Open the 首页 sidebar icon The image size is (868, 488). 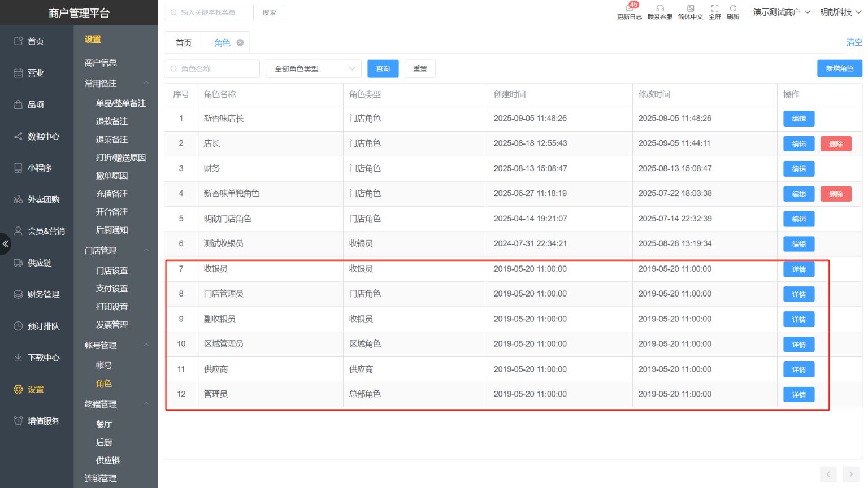(x=18, y=41)
